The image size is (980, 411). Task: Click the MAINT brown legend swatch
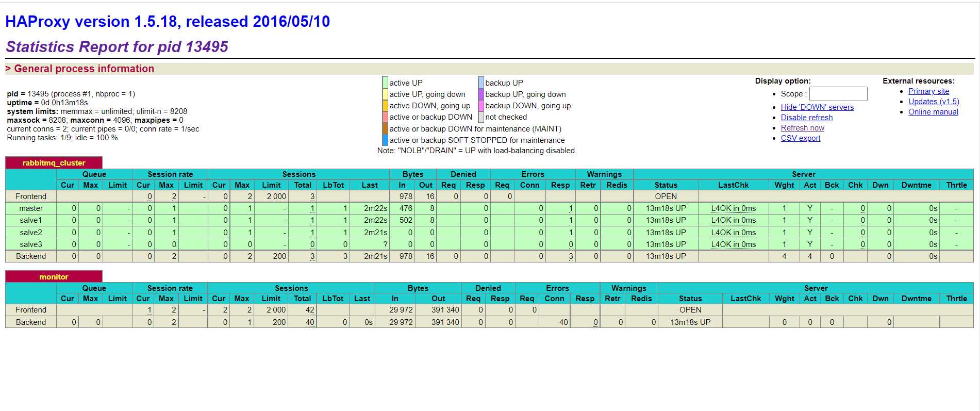coord(385,128)
